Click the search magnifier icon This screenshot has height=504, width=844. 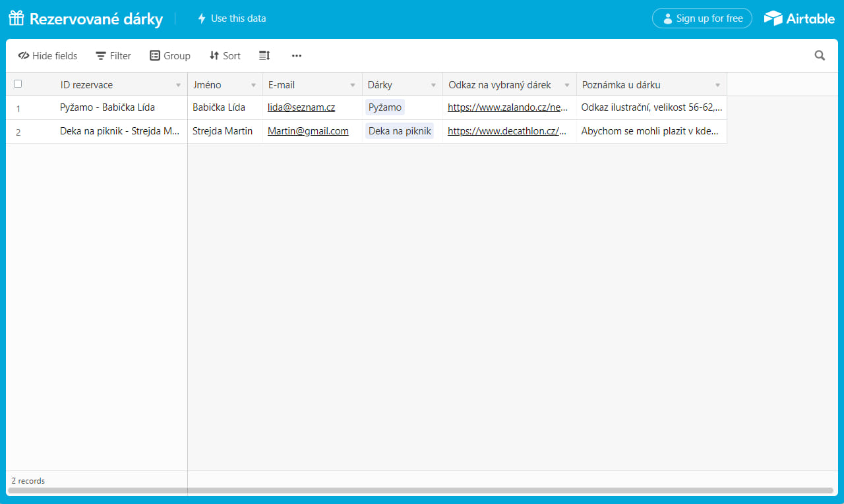pos(820,56)
